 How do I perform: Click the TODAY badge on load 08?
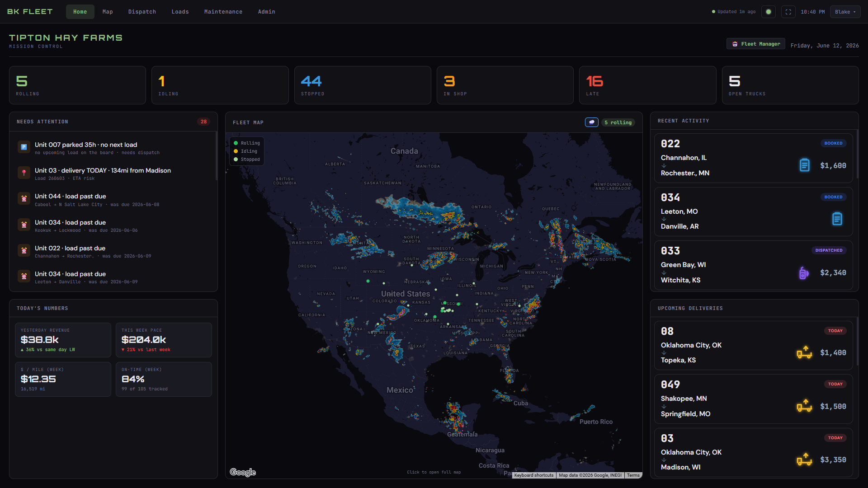pos(835,331)
